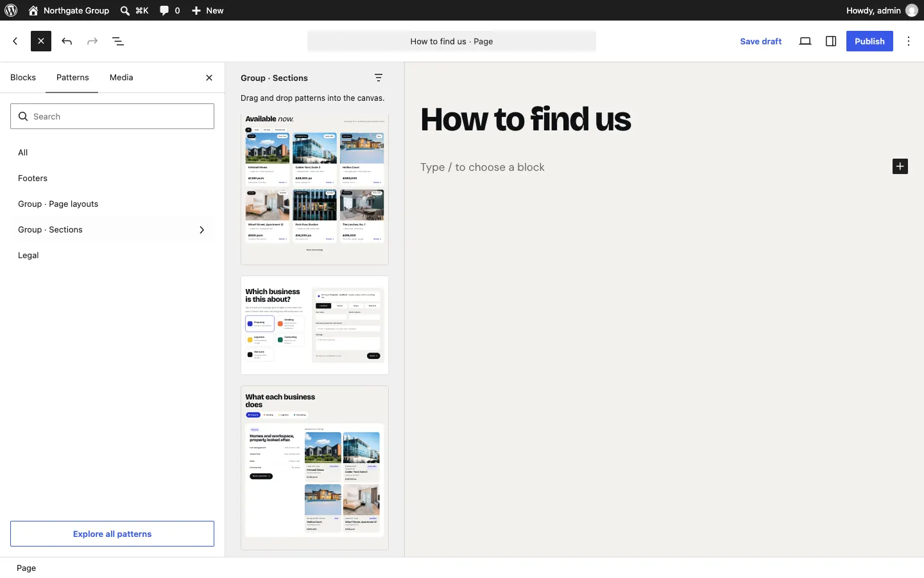Viewport: 924px width, 578px height.
Task: Open the Legal pattern category
Action: point(112,256)
